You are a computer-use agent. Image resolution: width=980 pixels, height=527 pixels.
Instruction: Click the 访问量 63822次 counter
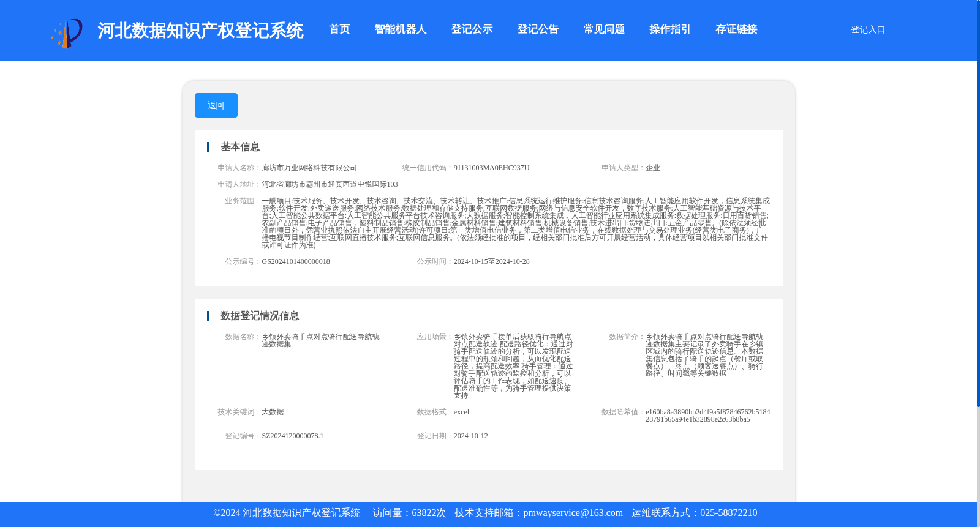409,513
